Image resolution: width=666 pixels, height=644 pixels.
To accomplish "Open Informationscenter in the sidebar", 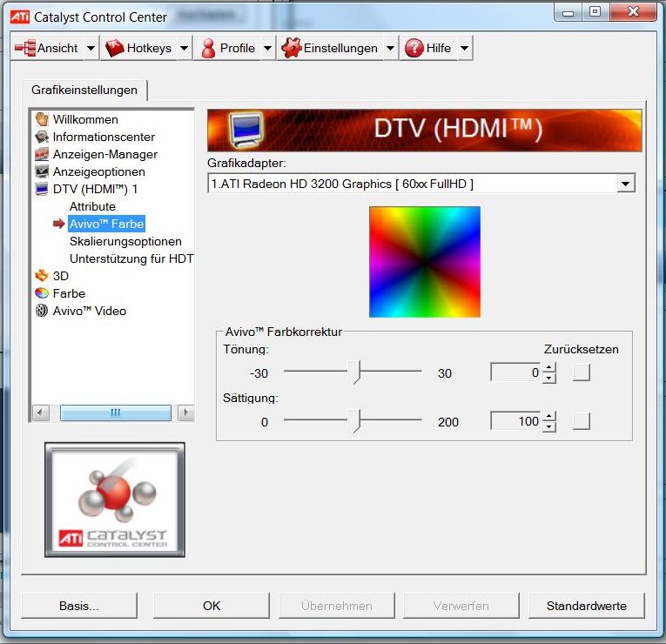I will coord(103,137).
